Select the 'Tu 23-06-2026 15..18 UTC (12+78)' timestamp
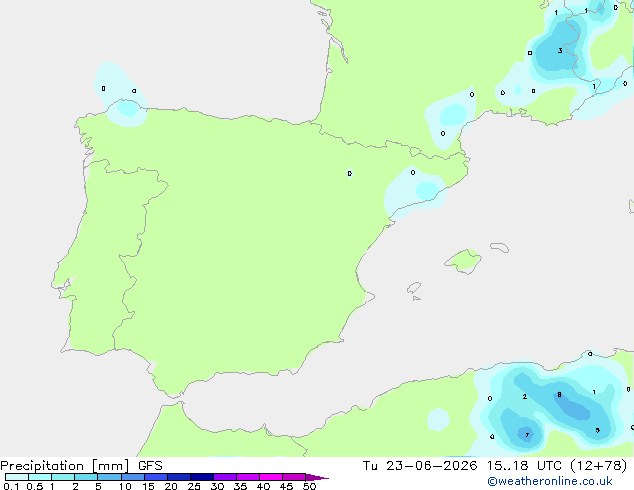The width and height of the screenshot is (634, 490). click(495, 466)
